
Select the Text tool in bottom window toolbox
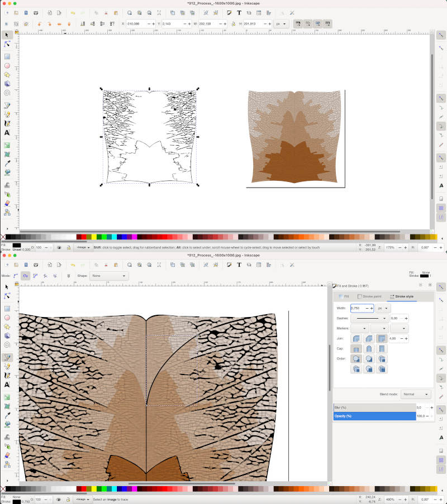point(7,385)
